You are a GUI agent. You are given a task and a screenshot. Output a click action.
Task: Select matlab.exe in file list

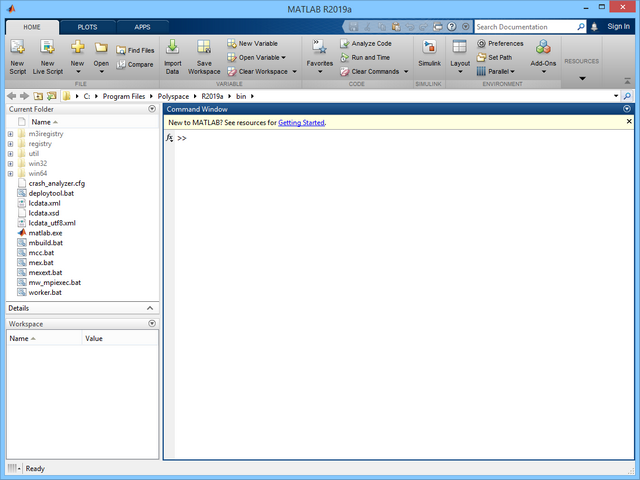[x=45, y=233]
